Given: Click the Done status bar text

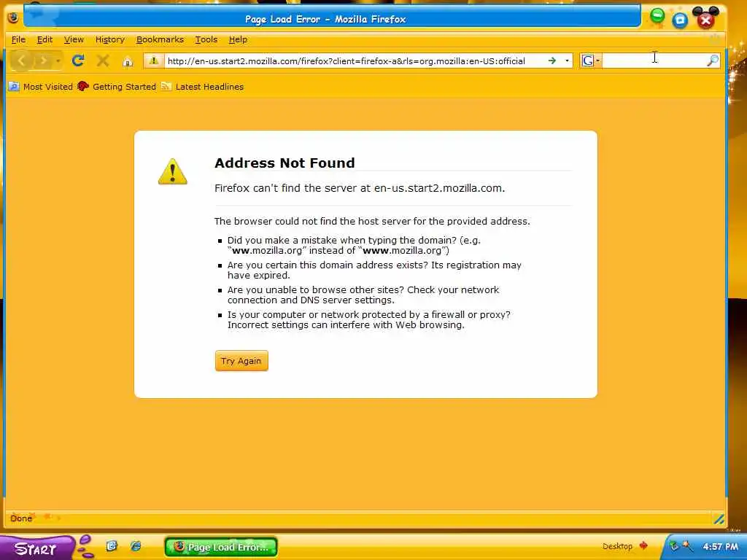Looking at the screenshot, I should [x=21, y=518].
